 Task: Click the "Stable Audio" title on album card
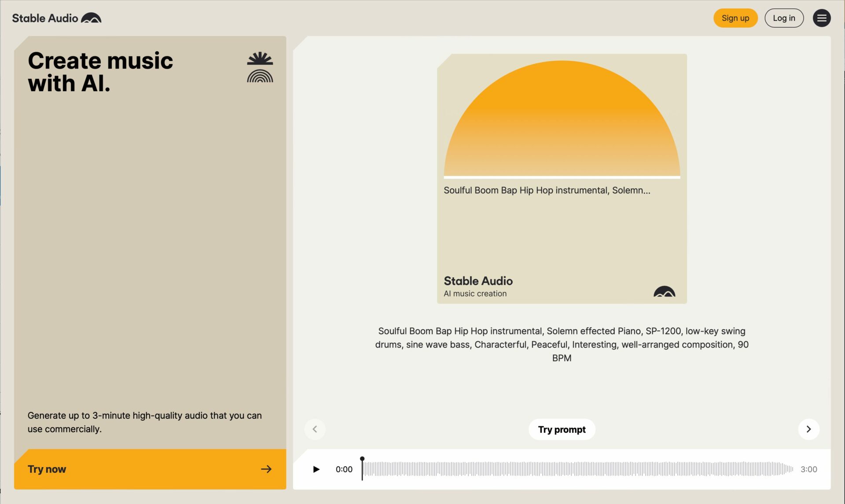click(478, 281)
